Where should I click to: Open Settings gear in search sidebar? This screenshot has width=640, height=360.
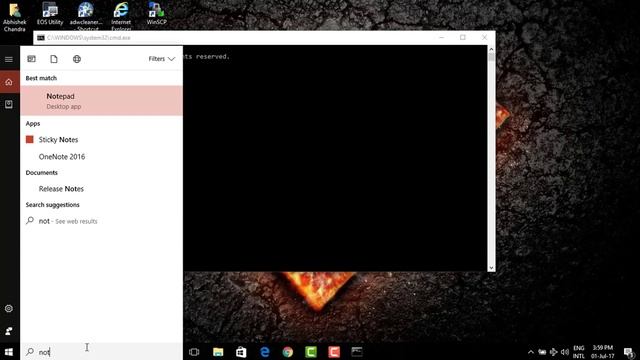[x=9, y=309]
